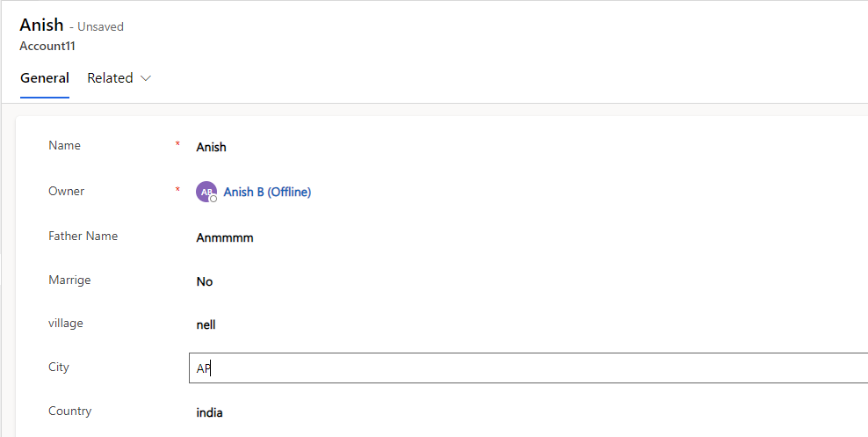This screenshot has width=868, height=437.
Task: Edit the Name field value Anish
Action: tap(211, 148)
